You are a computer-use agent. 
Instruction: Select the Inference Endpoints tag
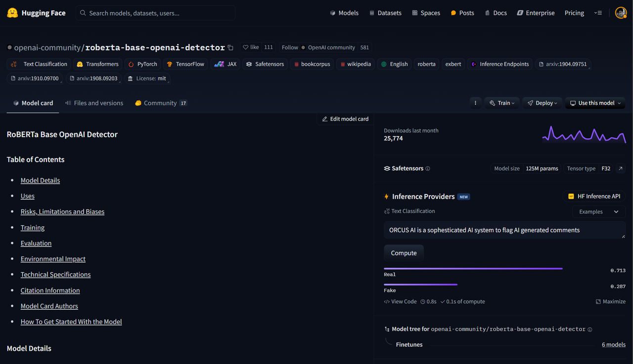click(500, 64)
